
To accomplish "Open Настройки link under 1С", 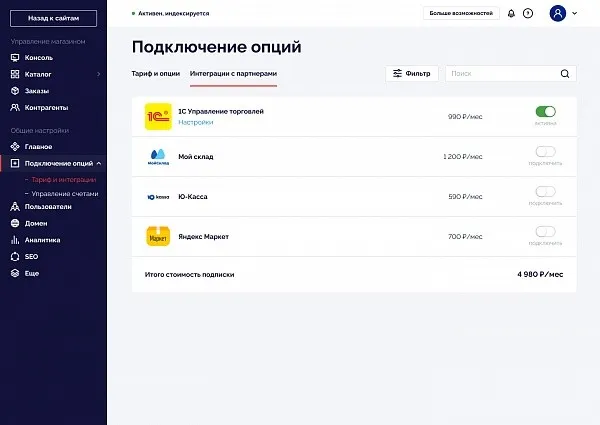I will click(196, 122).
